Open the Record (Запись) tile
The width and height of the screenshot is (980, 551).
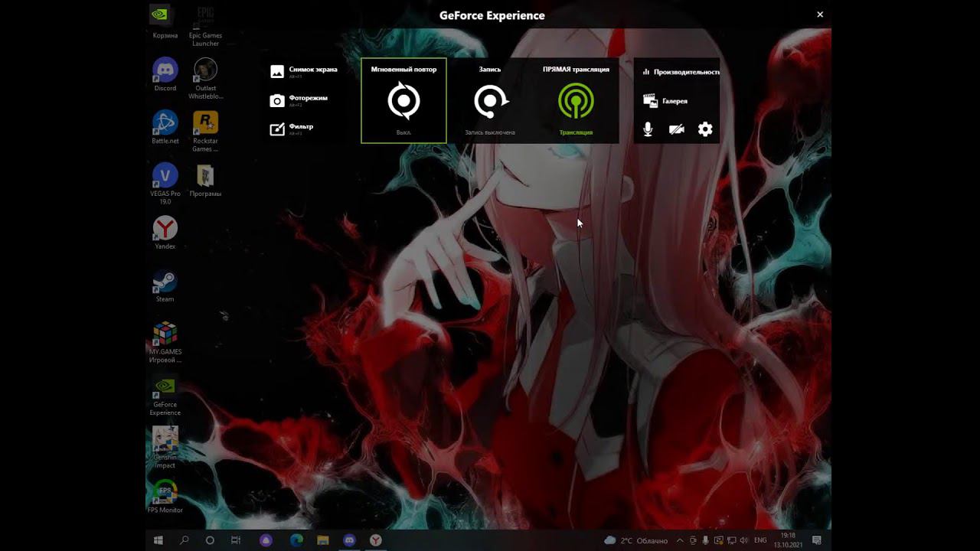coord(490,100)
